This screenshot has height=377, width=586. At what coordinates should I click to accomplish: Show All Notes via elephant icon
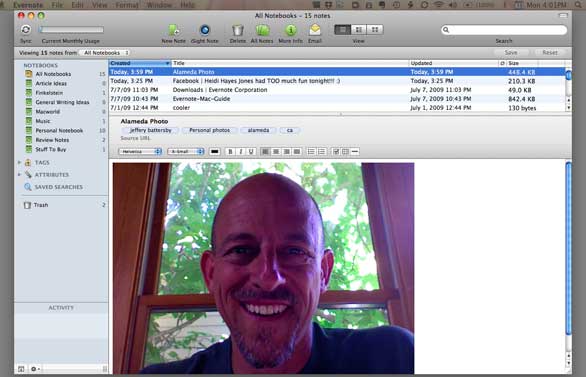(x=262, y=30)
